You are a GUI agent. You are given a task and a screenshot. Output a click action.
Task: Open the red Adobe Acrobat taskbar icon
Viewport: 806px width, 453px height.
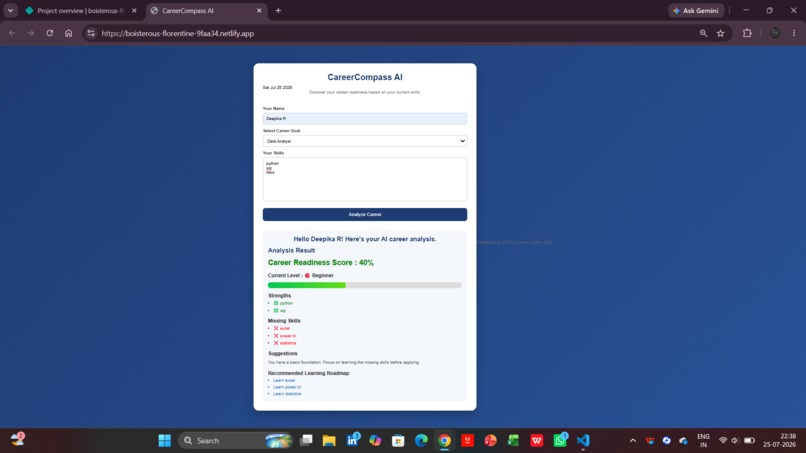pyautogui.click(x=467, y=440)
